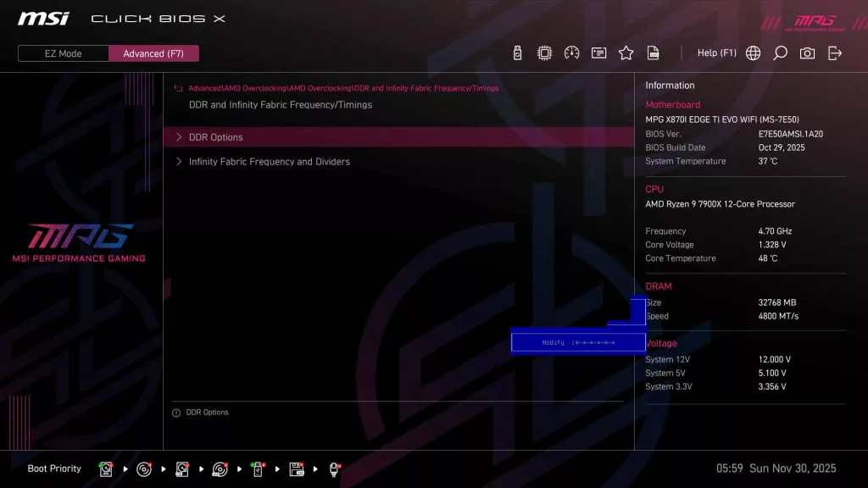868x488 pixels.
Task: Click the USB flash drive boot device icon
Action: point(259,469)
